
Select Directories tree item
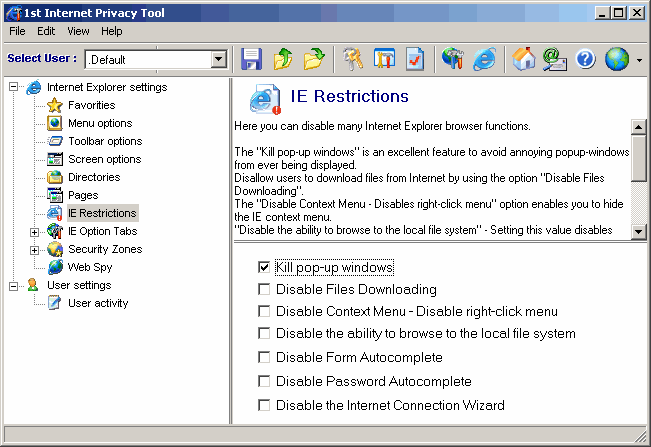94,177
